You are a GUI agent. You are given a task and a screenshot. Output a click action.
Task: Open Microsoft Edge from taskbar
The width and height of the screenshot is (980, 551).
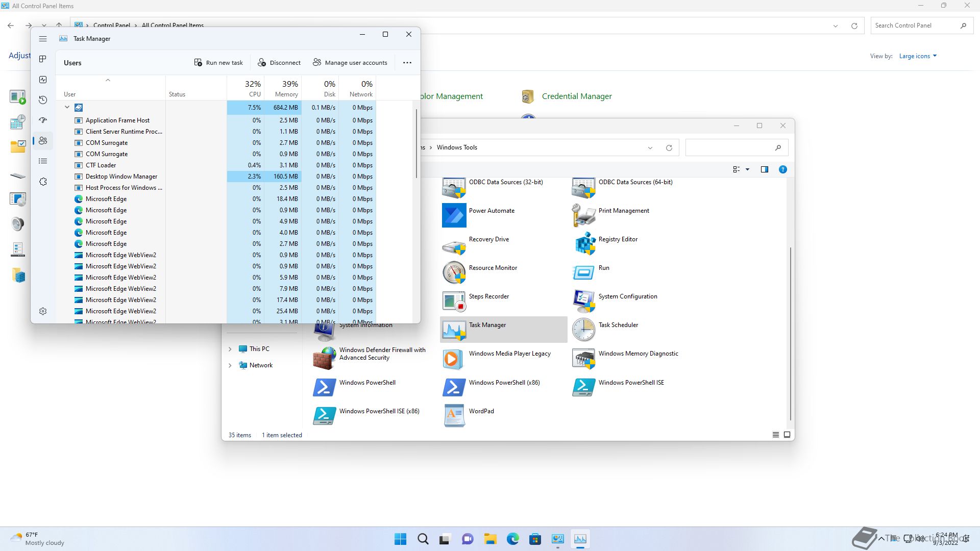coord(513,539)
